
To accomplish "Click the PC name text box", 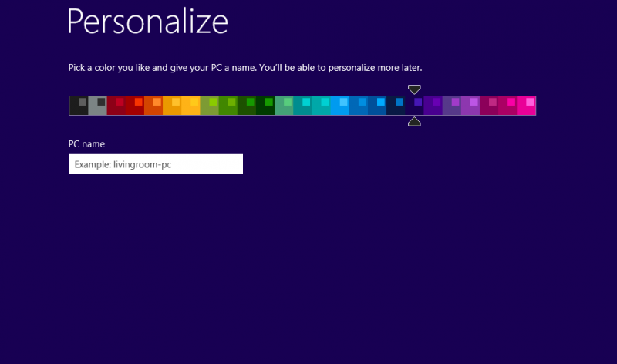I will click(156, 164).
